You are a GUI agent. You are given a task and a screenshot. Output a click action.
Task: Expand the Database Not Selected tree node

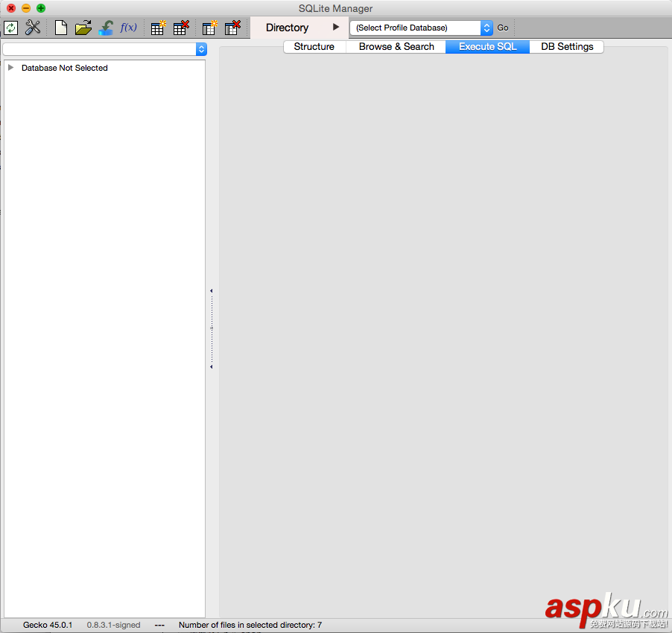10,68
